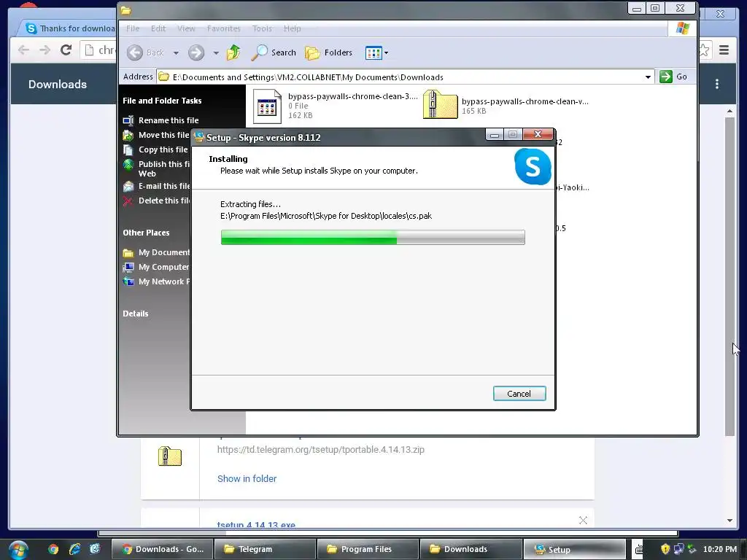Click the My Network Places icon
The width and height of the screenshot is (747, 560).
128,281
